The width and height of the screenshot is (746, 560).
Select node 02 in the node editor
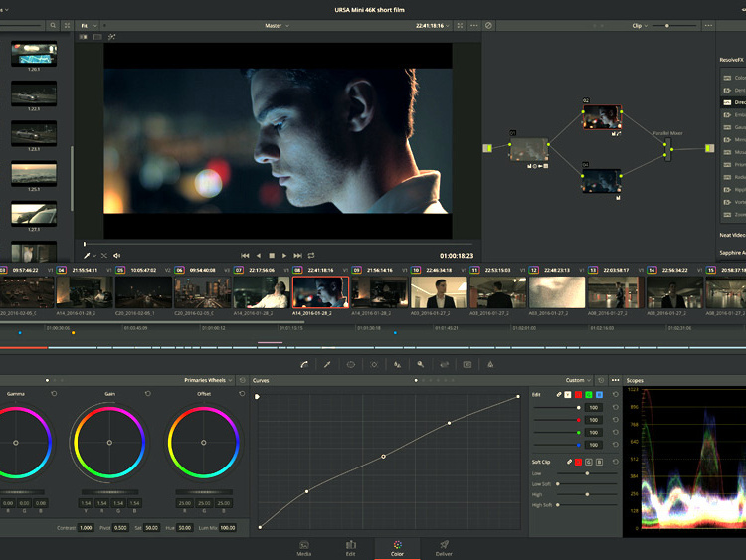(x=602, y=117)
